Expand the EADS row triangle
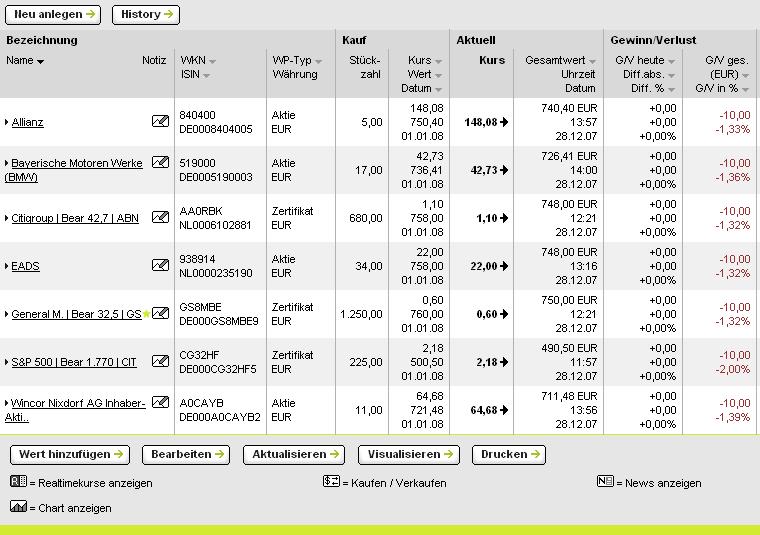The width and height of the screenshot is (760, 535). pyautogui.click(x=7, y=266)
